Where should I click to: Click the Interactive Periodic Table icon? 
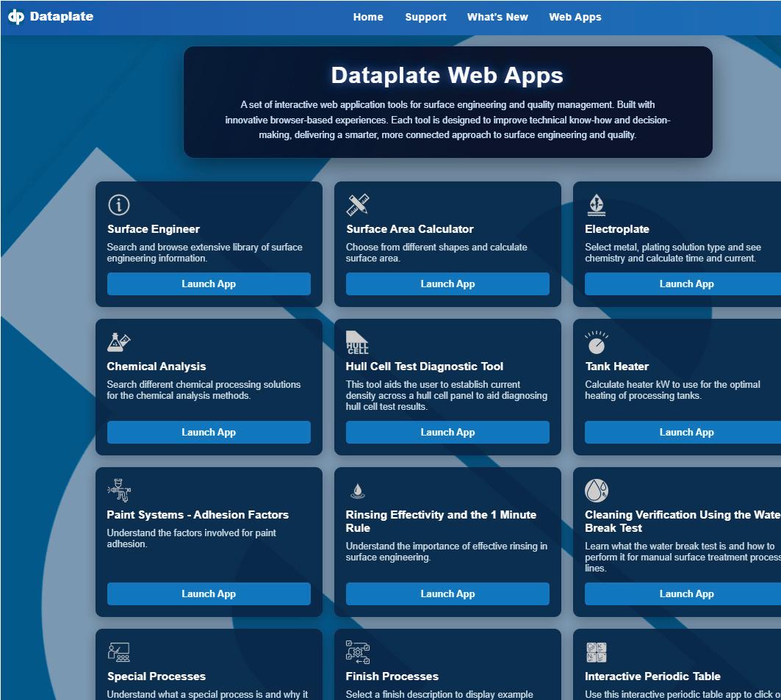click(x=596, y=652)
